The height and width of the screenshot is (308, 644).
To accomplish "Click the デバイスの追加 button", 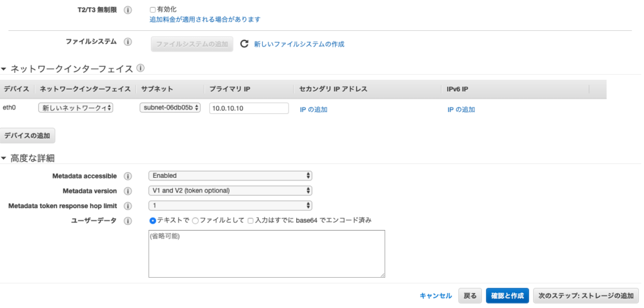I will coord(28,136).
